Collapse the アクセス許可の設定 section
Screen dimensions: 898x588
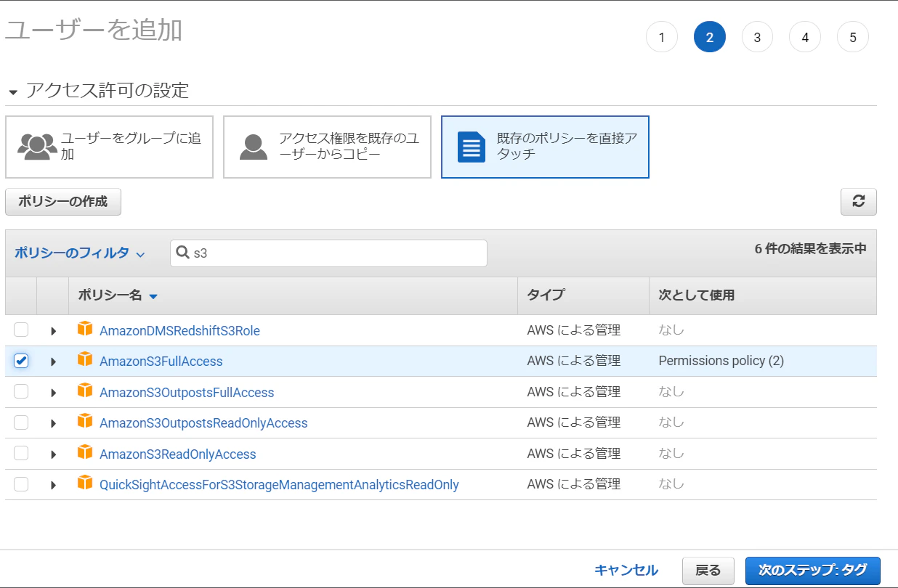(x=13, y=93)
